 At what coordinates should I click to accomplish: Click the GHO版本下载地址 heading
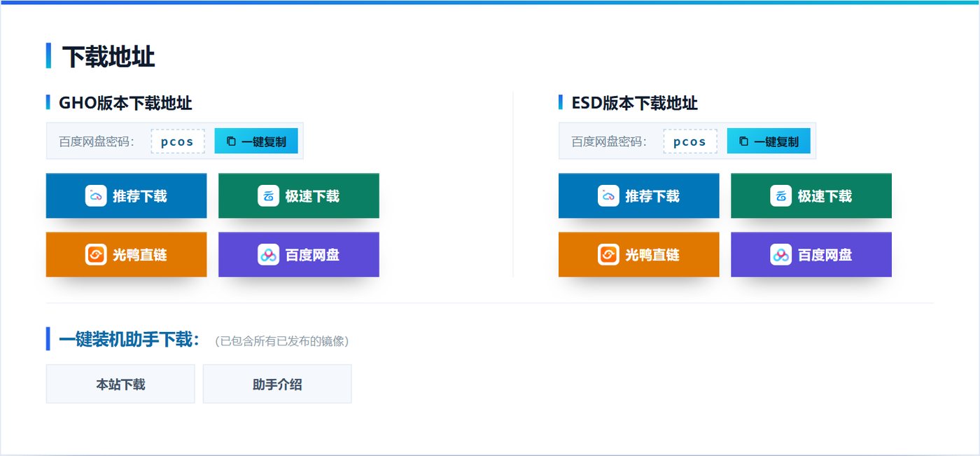[x=125, y=104]
